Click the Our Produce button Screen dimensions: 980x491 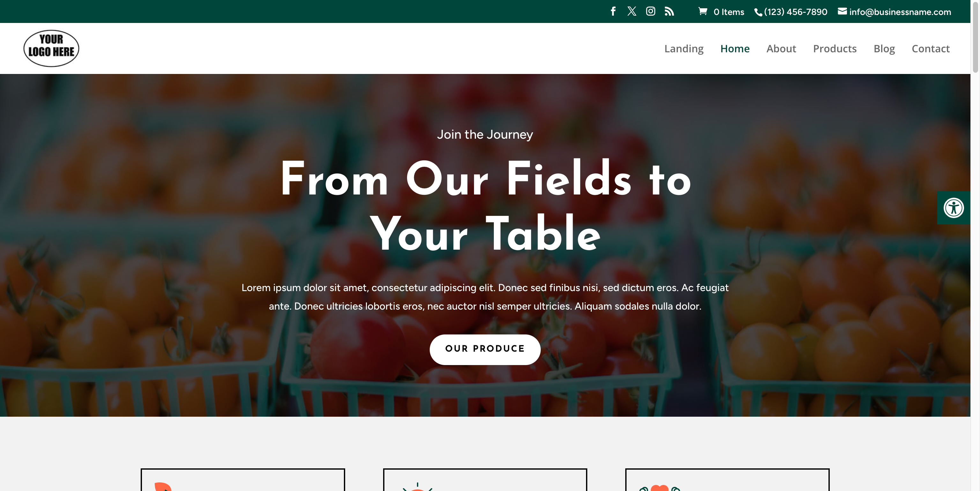[x=485, y=349]
